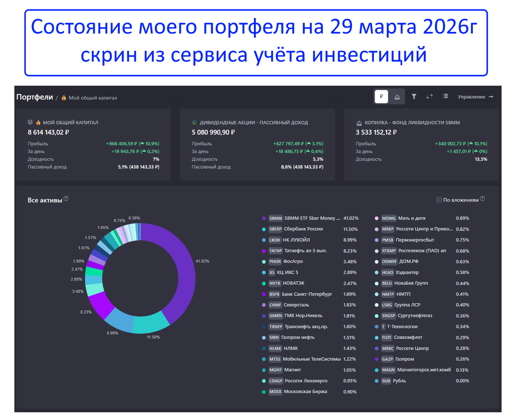513x420 pixels.
Task: Open the list view icon
Action: [445, 97]
